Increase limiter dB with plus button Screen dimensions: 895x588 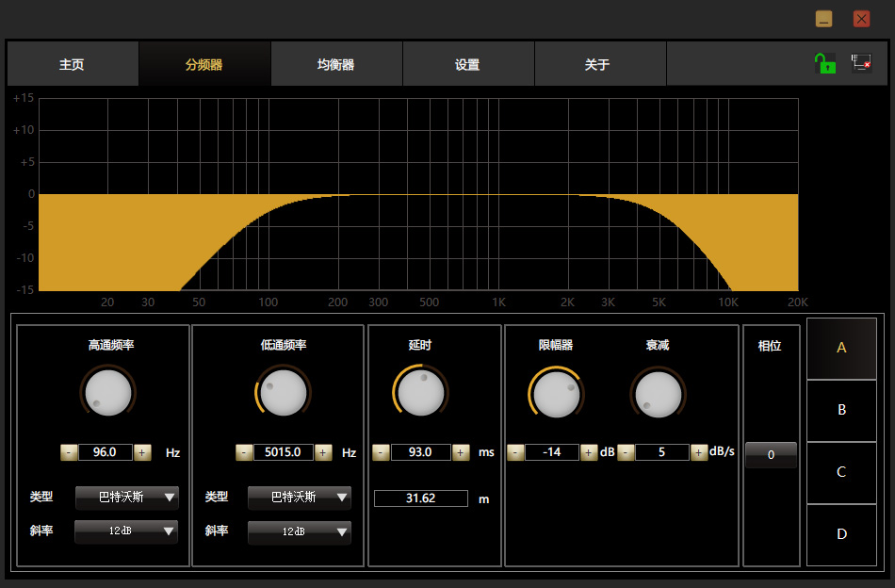(x=589, y=452)
